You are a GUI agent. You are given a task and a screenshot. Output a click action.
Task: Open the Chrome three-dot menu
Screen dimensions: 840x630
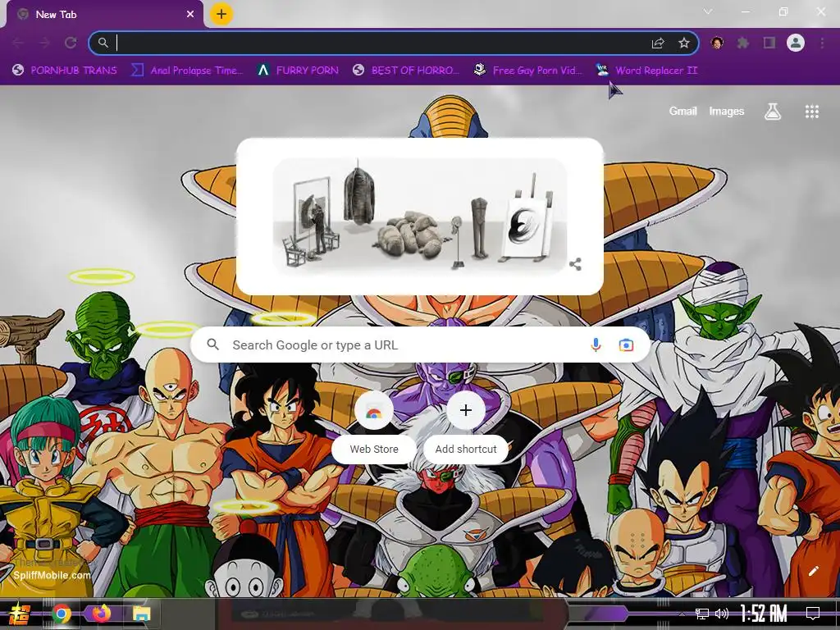(x=822, y=43)
